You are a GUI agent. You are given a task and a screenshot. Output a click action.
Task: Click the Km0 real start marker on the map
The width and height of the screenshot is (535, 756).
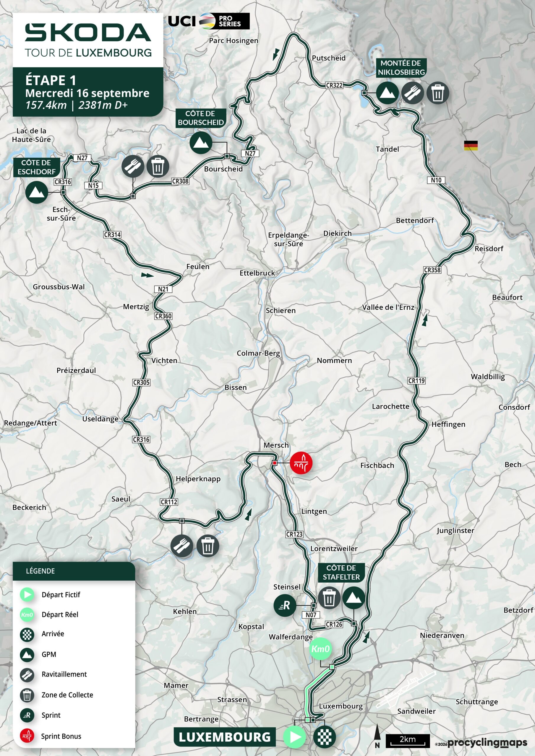320,649
